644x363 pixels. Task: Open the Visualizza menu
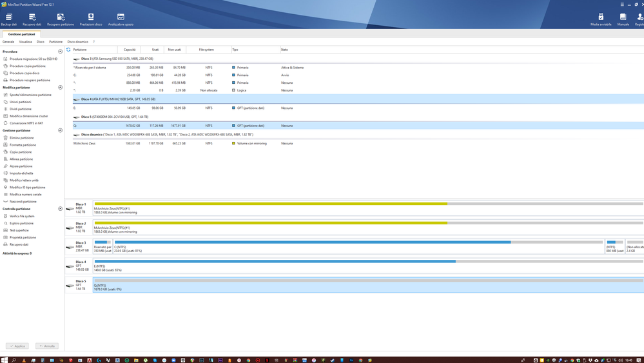point(26,42)
